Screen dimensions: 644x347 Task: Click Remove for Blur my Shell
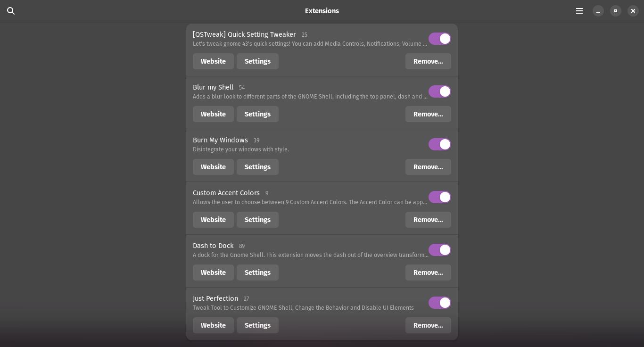(428, 114)
